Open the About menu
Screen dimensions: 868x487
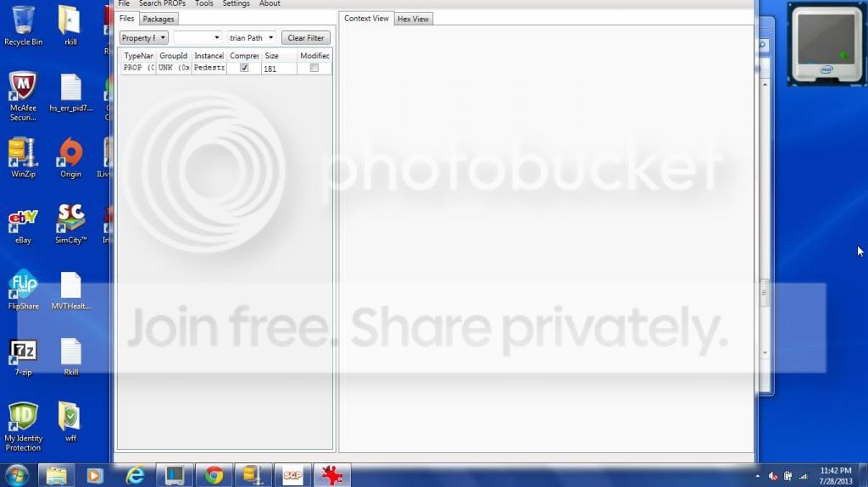coord(270,3)
